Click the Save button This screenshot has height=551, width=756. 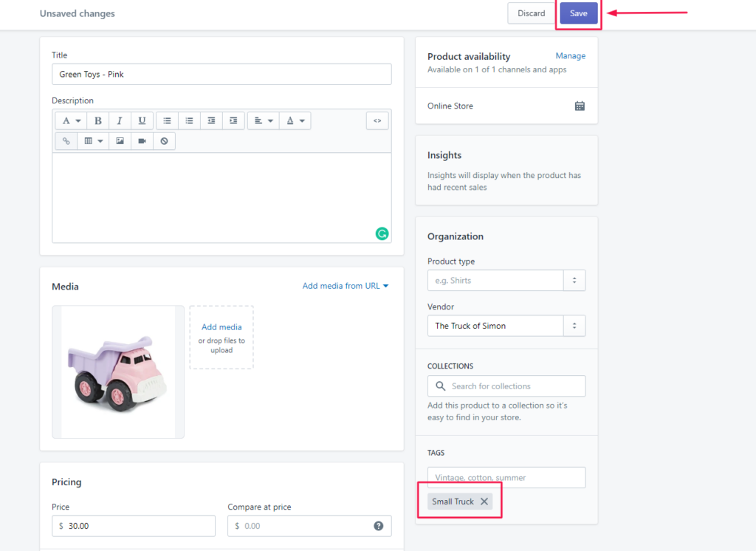point(578,13)
